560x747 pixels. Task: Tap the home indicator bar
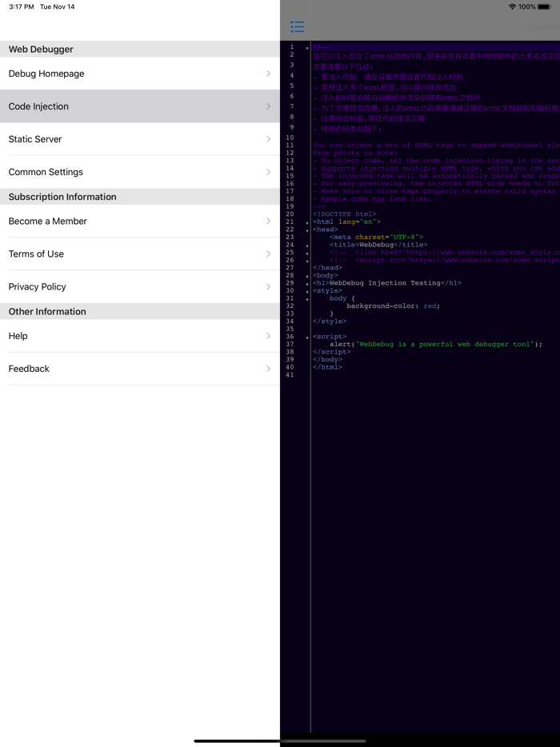[x=280, y=740]
